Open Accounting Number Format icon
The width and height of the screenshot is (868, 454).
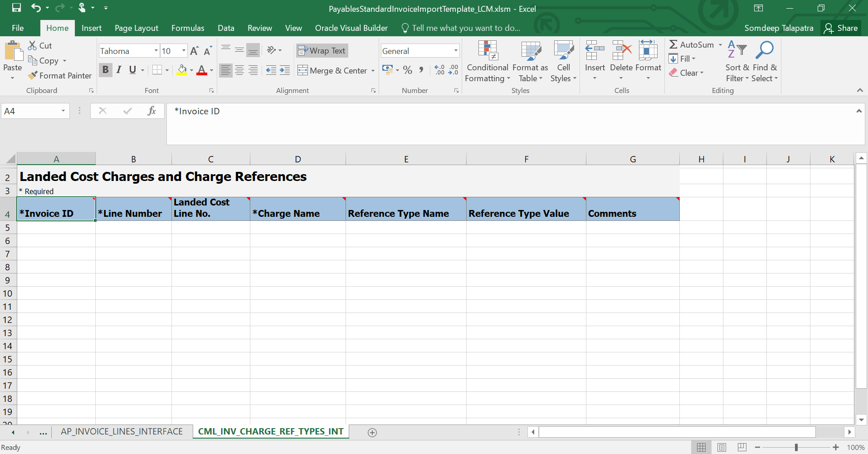point(388,70)
